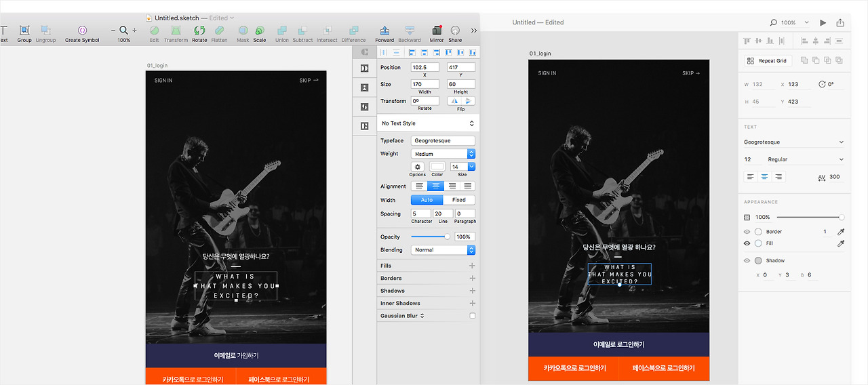Click Edit tool in Sketch toolbar
The width and height of the screenshot is (868, 385).
tap(154, 33)
